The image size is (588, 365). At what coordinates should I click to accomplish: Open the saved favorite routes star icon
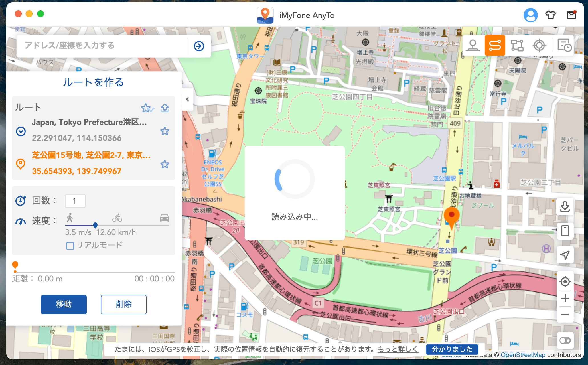click(147, 108)
